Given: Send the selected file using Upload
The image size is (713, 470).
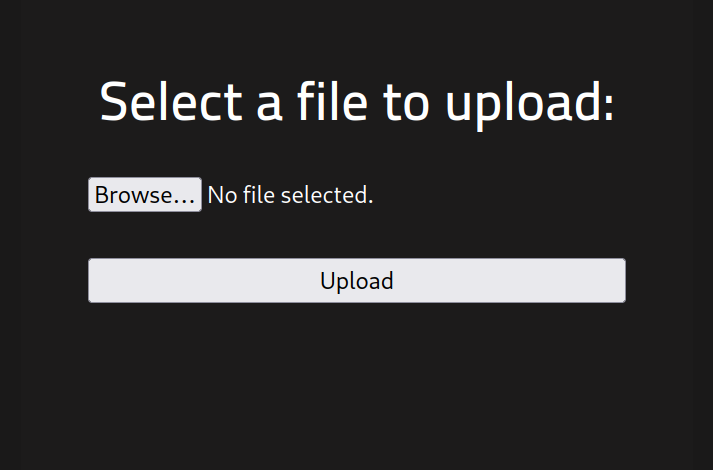Looking at the screenshot, I should (x=357, y=281).
